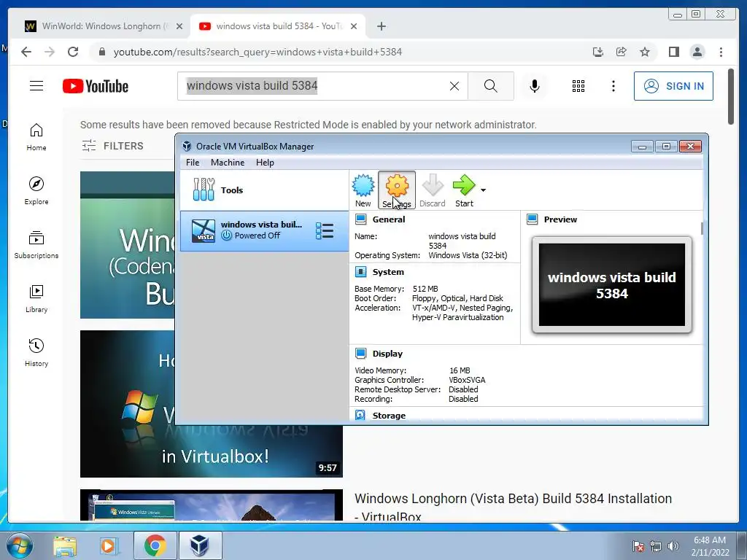Click Graphics Controller value VBoxSVGA
Viewport: 747px width, 560px height.
click(x=467, y=380)
